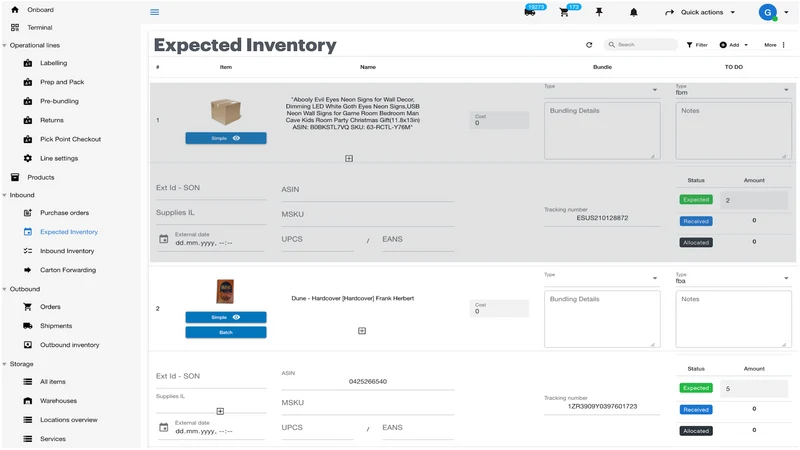This screenshot has height=450, width=800.
Task: Click item 1 ASIN field
Action: 367,190
